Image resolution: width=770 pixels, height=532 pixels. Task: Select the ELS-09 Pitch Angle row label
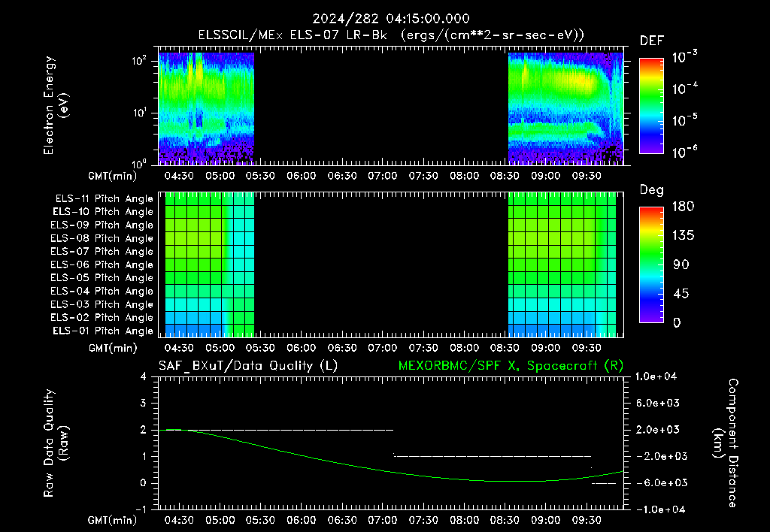click(102, 225)
